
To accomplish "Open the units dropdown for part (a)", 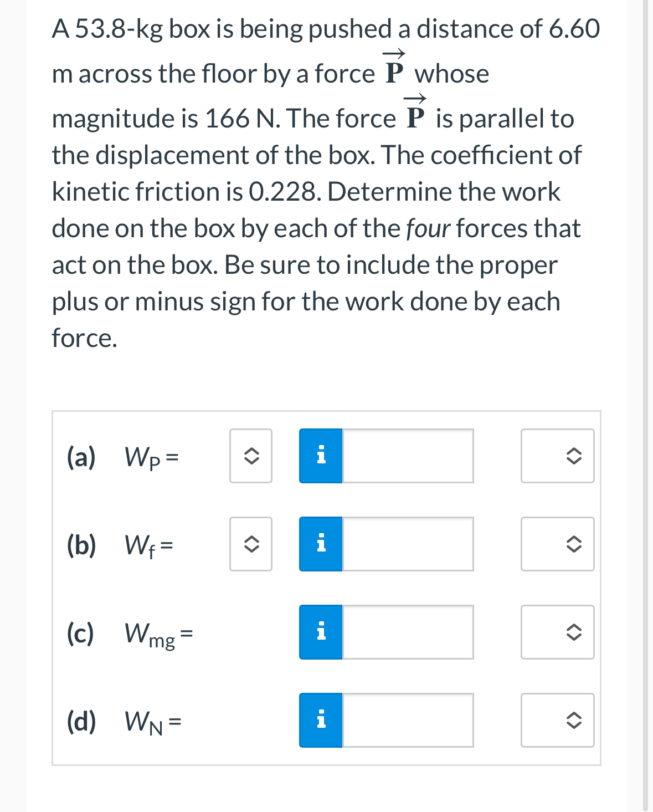I will click(x=557, y=456).
